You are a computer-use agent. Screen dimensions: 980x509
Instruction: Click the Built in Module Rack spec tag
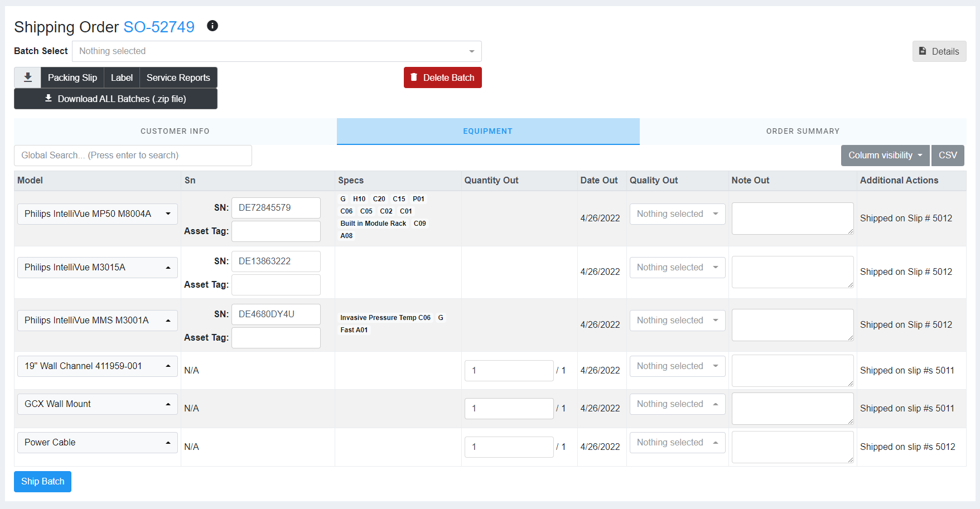(373, 224)
